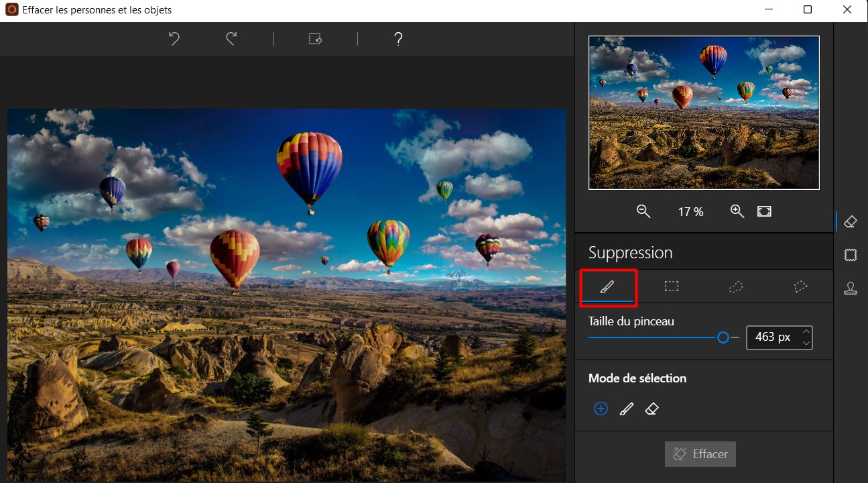Click the clear selection icon in toolbar
The image size is (868, 483).
click(315, 39)
